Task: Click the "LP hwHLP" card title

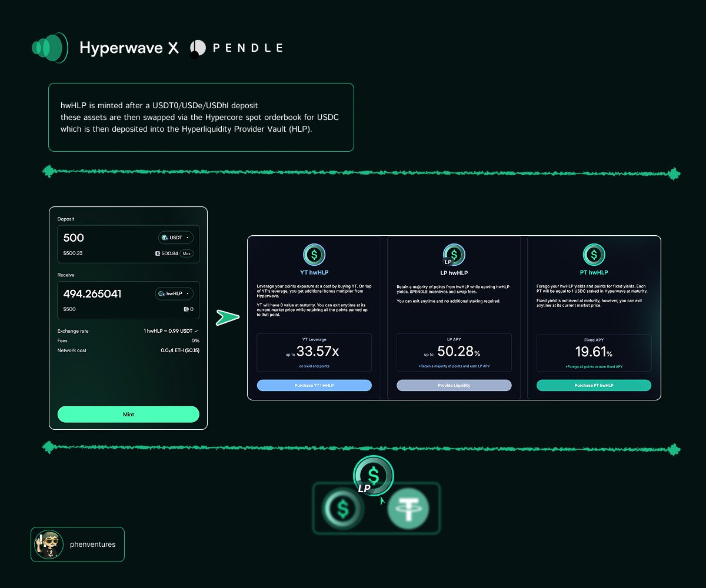Action: (x=454, y=273)
